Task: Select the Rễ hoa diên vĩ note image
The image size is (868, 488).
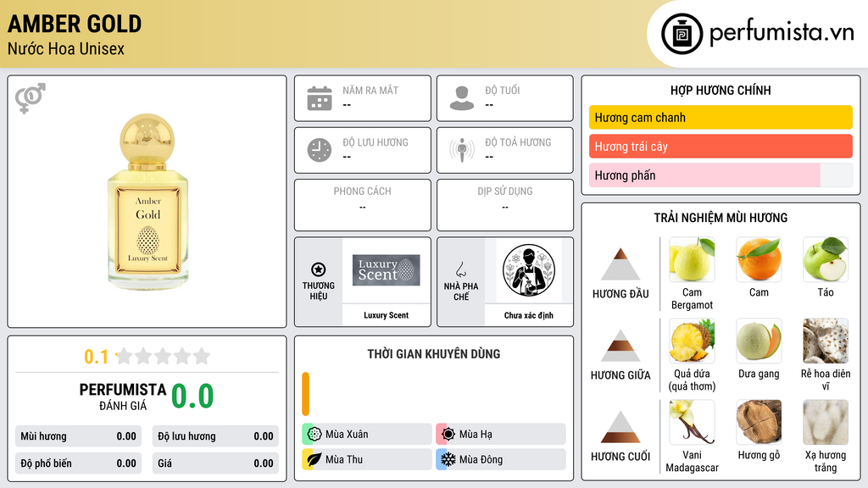Action: [826, 341]
